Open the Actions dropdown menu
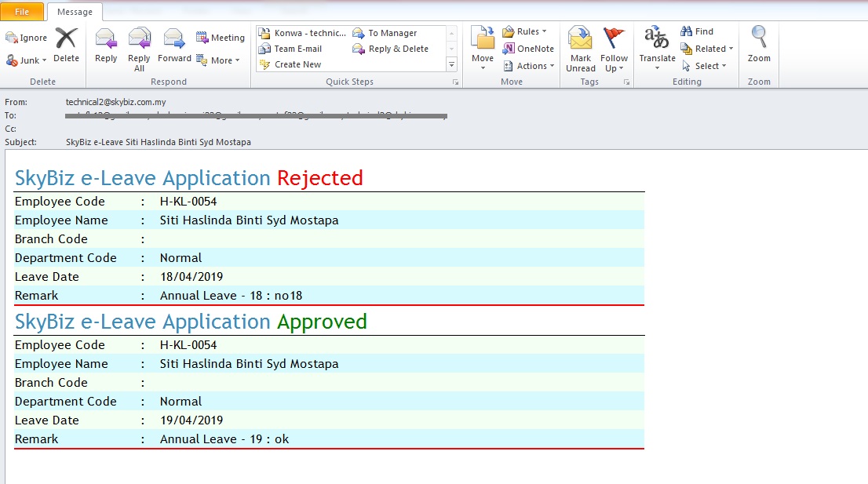Image resolution: width=868 pixels, height=484 pixels. click(530, 66)
